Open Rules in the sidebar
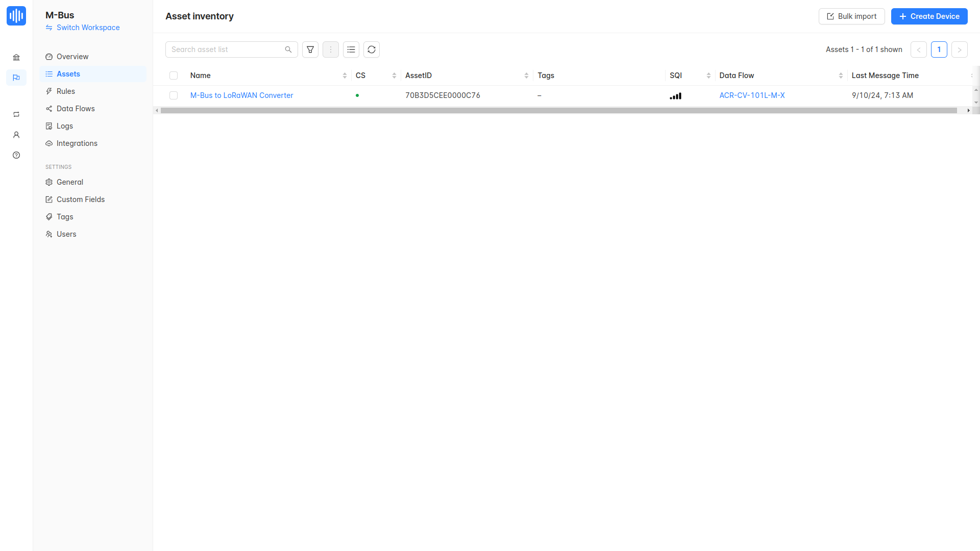The image size is (980, 551). click(x=66, y=91)
